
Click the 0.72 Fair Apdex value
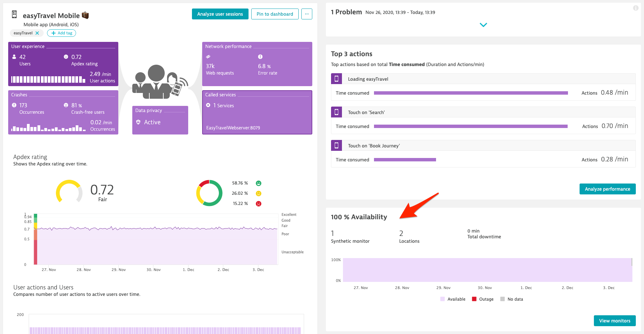coord(102,193)
